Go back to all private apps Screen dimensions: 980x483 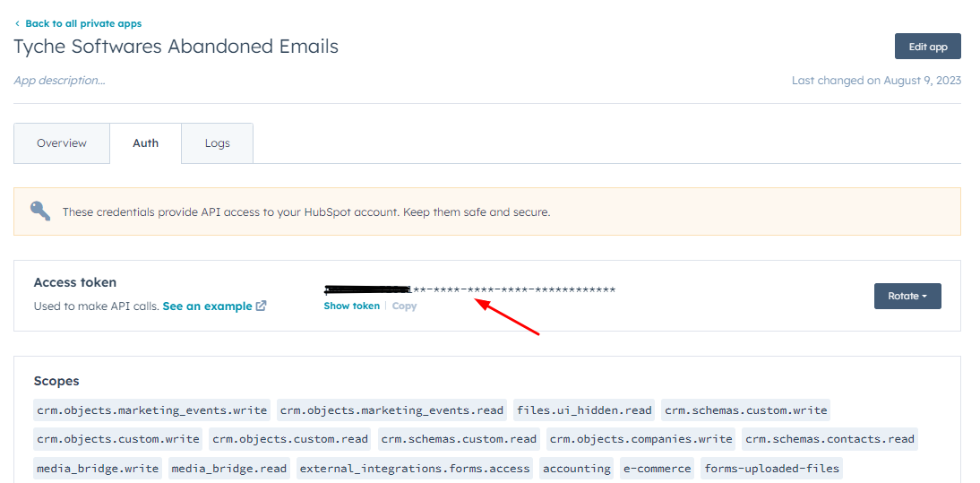pos(83,23)
